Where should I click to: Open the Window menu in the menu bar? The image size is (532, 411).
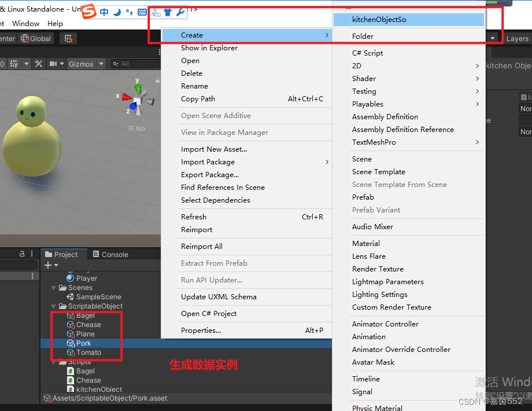(x=25, y=24)
